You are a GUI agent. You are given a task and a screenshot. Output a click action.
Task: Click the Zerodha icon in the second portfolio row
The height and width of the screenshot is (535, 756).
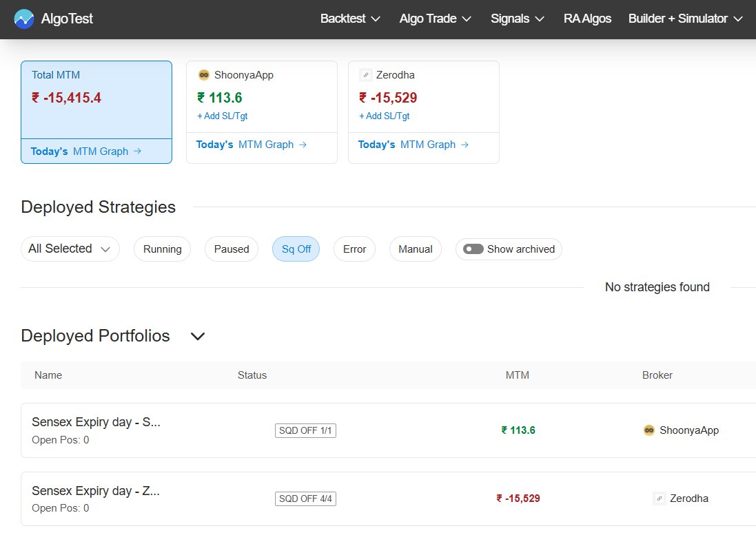tap(659, 498)
